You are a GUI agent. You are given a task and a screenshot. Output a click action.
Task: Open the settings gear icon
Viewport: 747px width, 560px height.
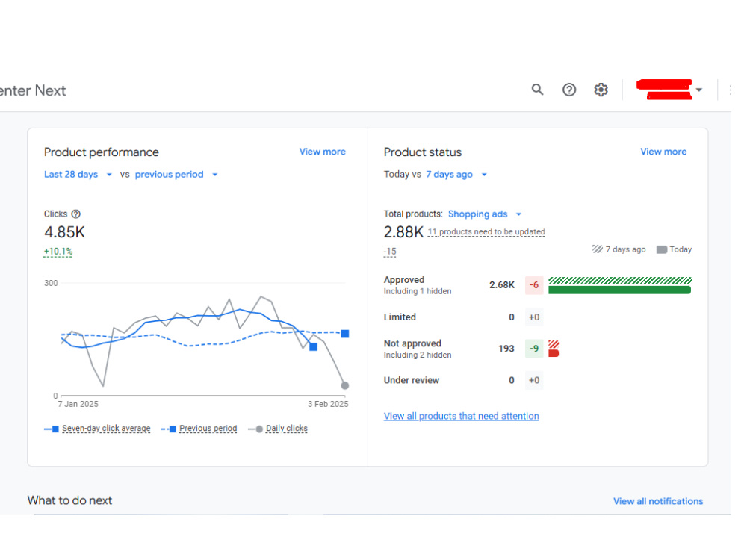(x=601, y=90)
